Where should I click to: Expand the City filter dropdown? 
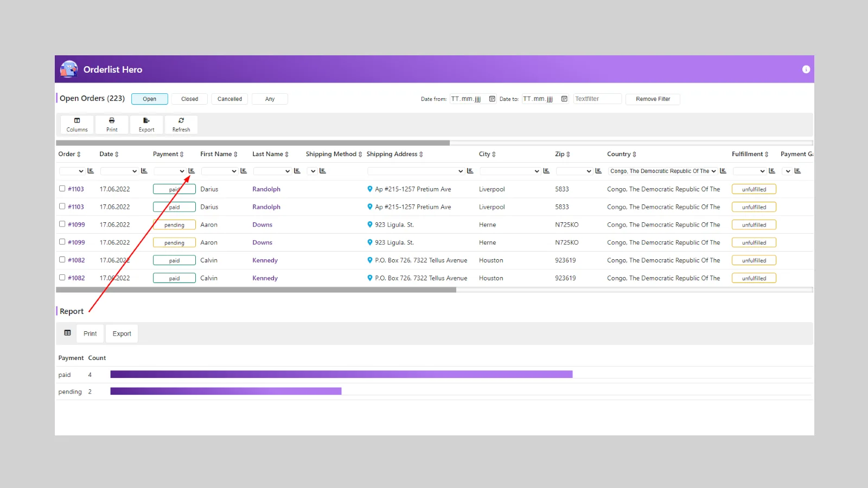coord(510,171)
